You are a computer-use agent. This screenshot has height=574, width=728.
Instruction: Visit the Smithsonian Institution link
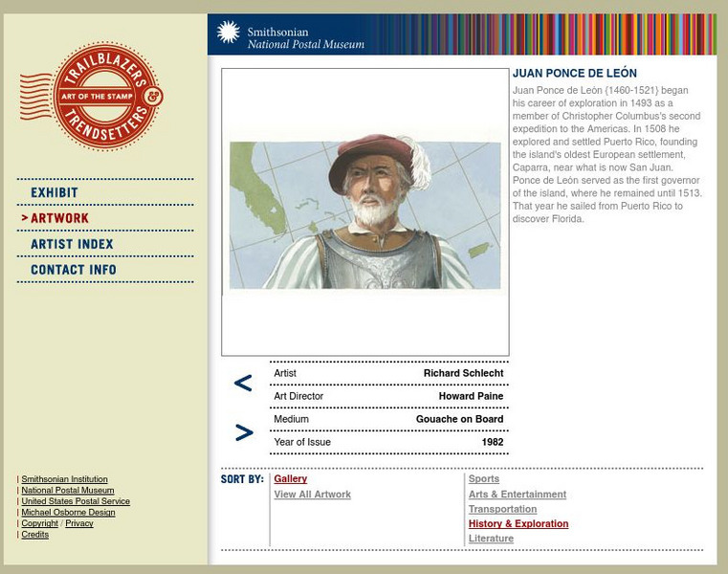click(x=64, y=478)
